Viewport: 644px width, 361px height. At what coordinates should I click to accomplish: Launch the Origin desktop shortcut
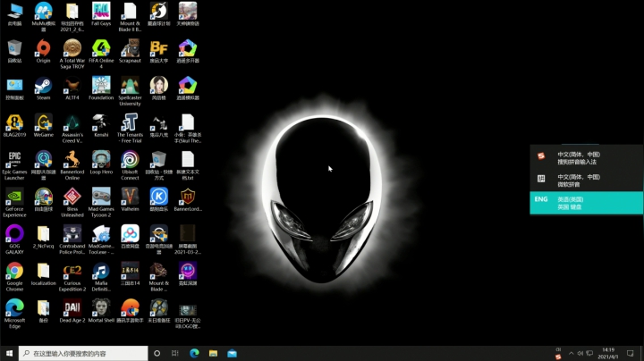click(43, 51)
